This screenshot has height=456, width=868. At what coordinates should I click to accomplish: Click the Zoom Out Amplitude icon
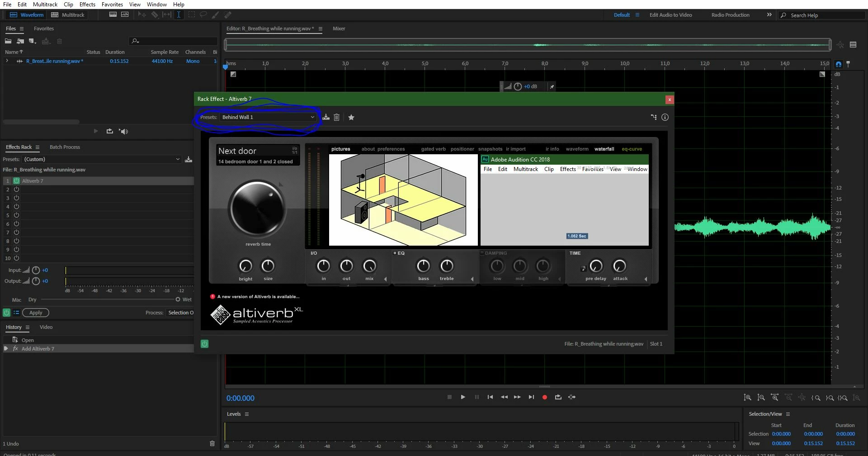[x=761, y=398]
